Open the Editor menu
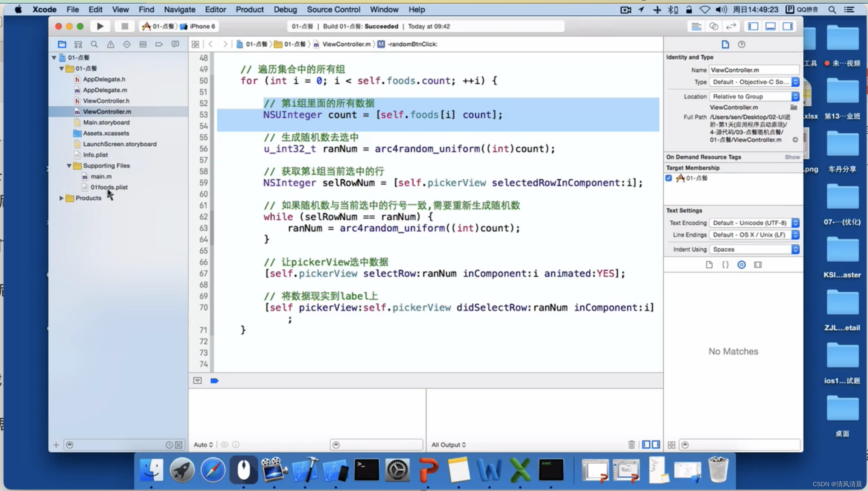The width and height of the screenshot is (868, 491). tap(215, 9)
